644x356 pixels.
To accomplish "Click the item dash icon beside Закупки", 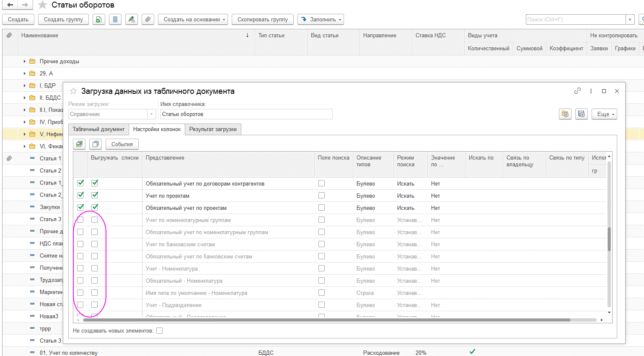I will click(32, 207).
